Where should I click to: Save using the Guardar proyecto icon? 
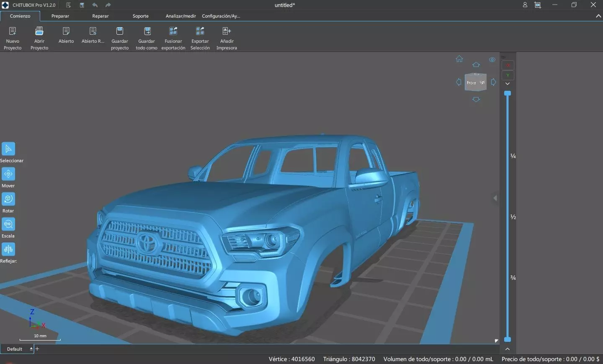click(120, 31)
